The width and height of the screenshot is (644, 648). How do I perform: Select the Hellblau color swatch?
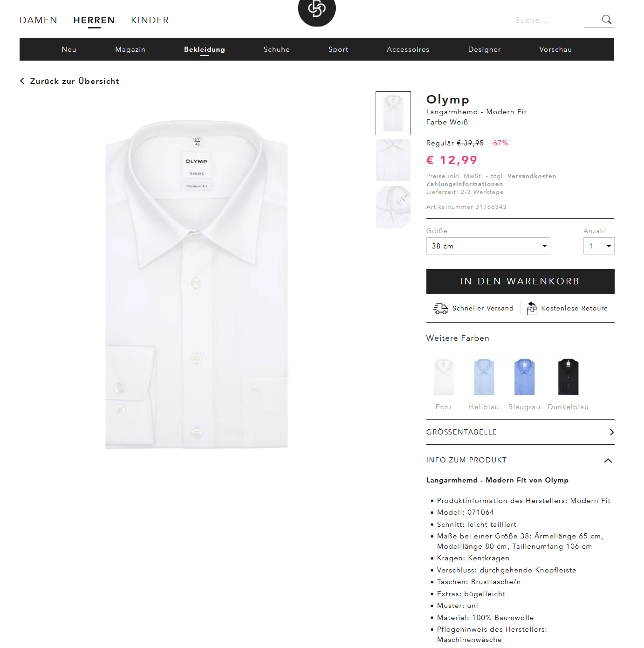click(x=484, y=378)
